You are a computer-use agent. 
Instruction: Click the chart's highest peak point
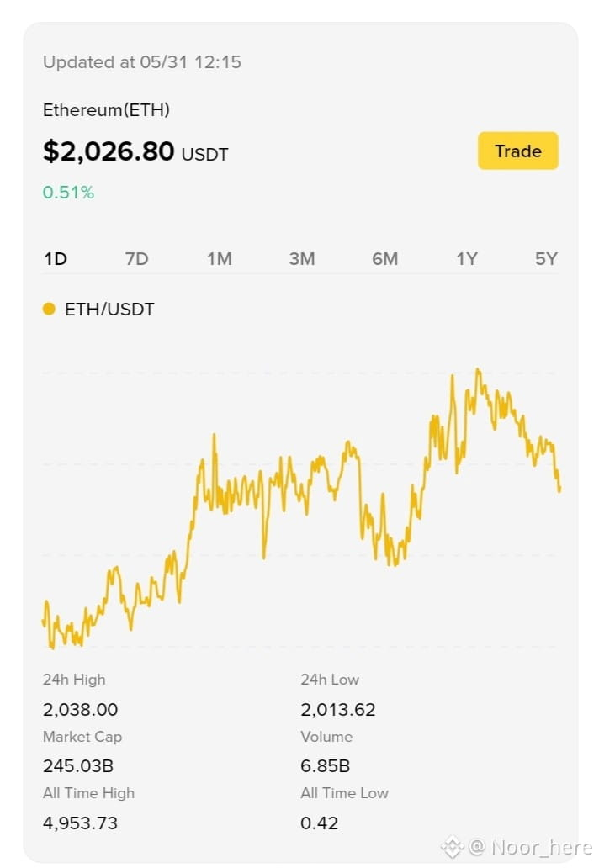pos(478,369)
